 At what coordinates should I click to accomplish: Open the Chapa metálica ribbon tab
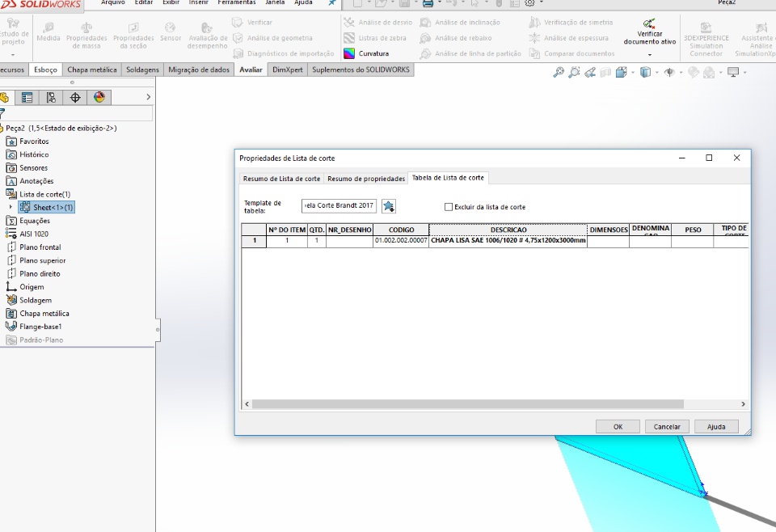92,70
